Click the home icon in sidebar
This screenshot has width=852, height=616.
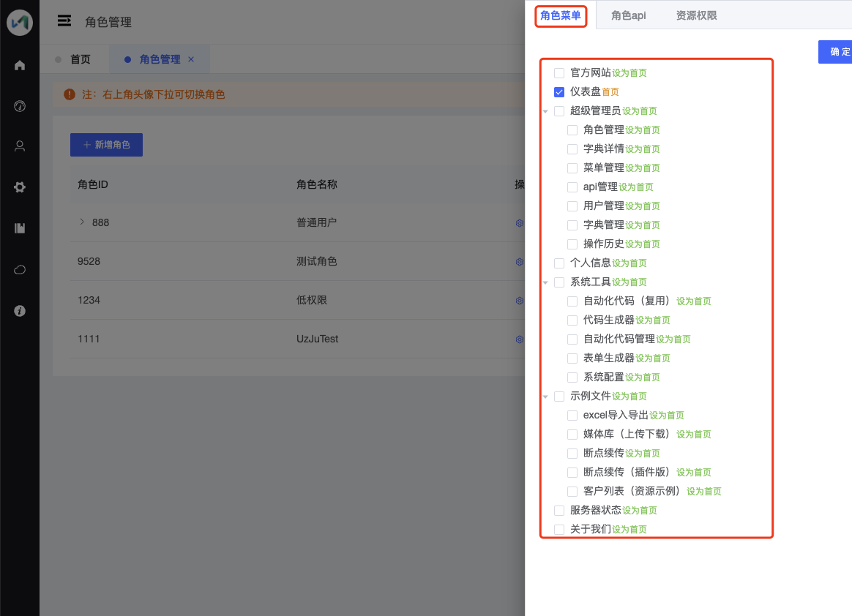click(20, 66)
